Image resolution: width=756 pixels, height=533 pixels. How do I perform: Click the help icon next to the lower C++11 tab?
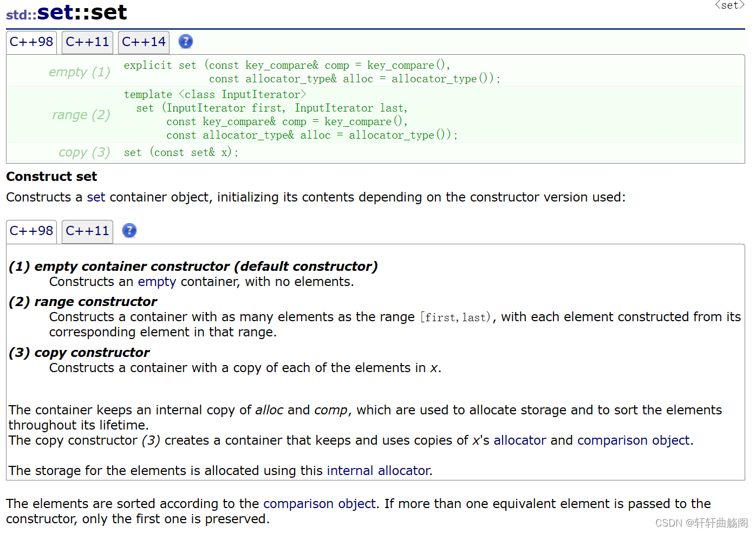129,230
